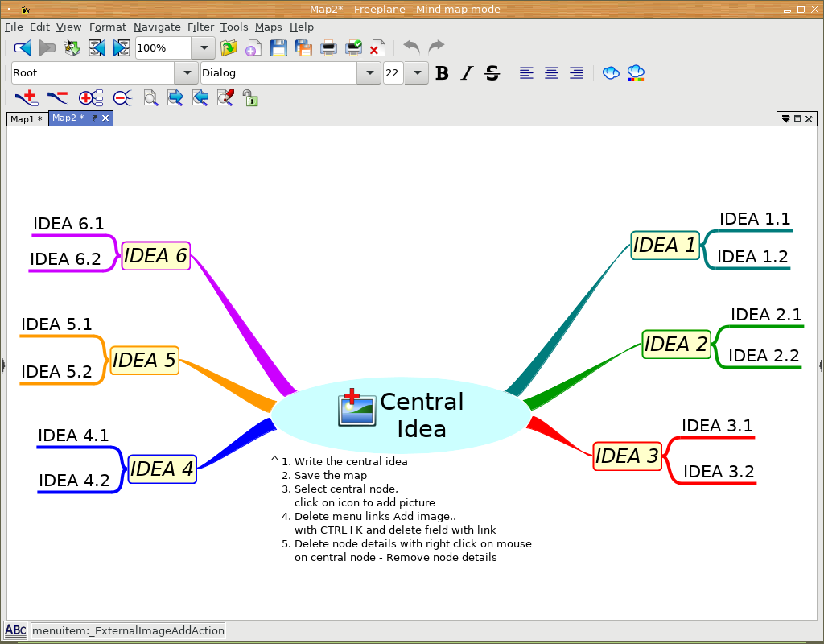
Task: Open the Edit menu
Action: point(39,27)
